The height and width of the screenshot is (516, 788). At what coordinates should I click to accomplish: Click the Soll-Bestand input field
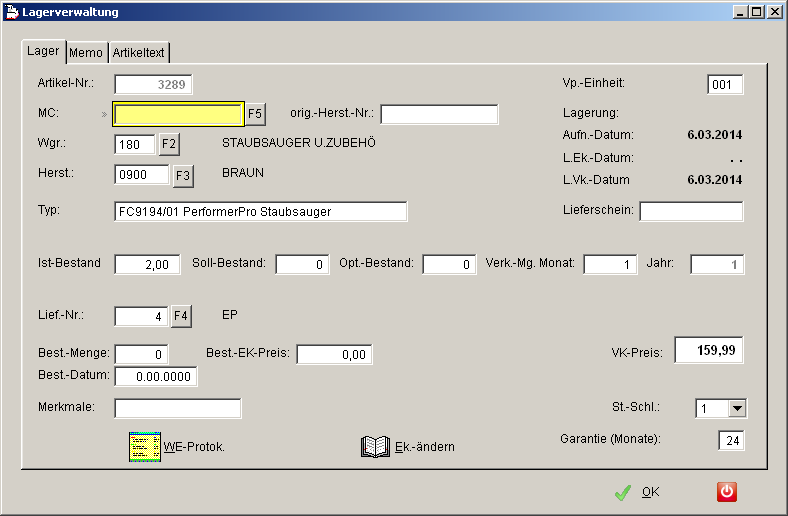pyautogui.click(x=303, y=264)
